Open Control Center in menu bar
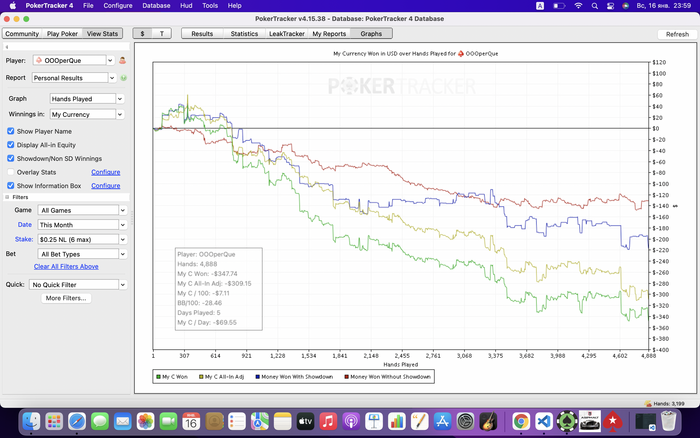The width and height of the screenshot is (700, 438). pyautogui.click(x=610, y=6)
